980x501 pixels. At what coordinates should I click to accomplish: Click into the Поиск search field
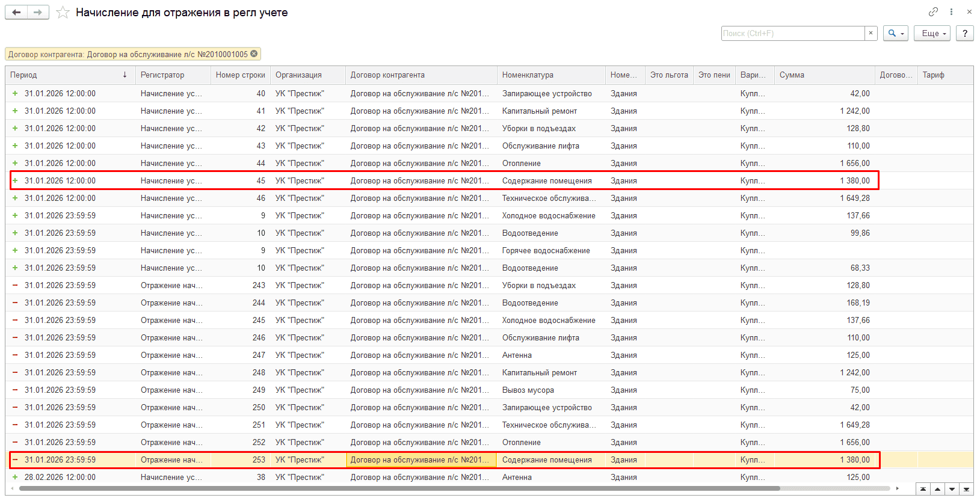(x=792, y=34)
